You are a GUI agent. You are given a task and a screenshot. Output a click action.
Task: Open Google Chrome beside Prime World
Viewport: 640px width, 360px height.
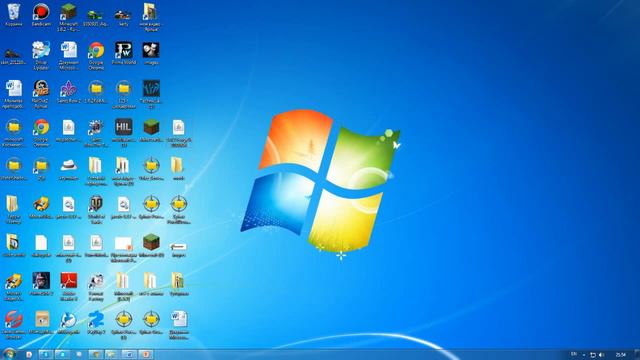tap(96, 50)
